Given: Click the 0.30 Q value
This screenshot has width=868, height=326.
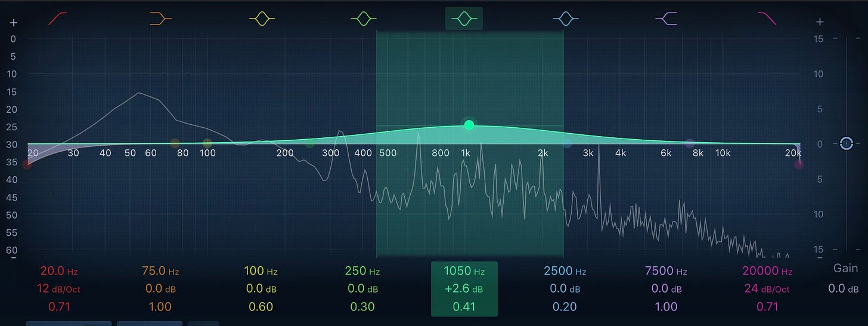Looking at the screenshot, I should [362, 307].
